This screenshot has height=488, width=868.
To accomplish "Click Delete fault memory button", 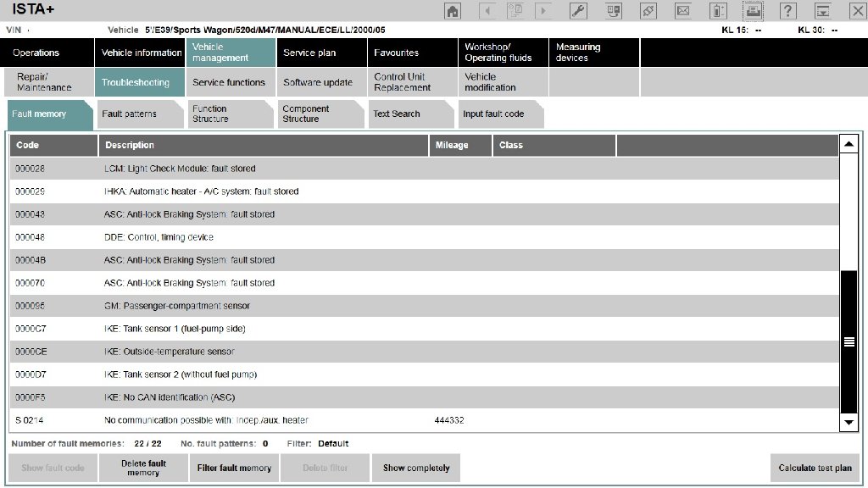I will (x=143, y=468).
